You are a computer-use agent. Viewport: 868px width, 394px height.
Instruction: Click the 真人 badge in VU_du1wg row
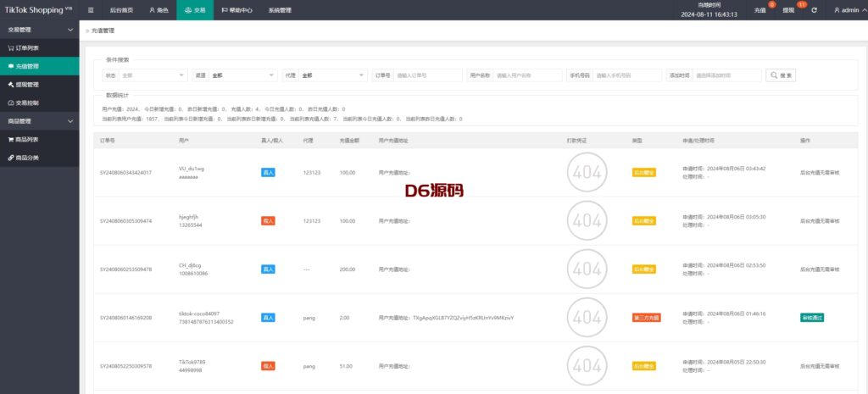268,173
